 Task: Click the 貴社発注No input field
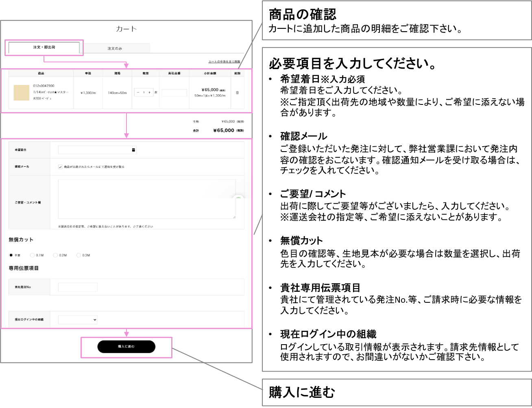(x=78, y=287)
